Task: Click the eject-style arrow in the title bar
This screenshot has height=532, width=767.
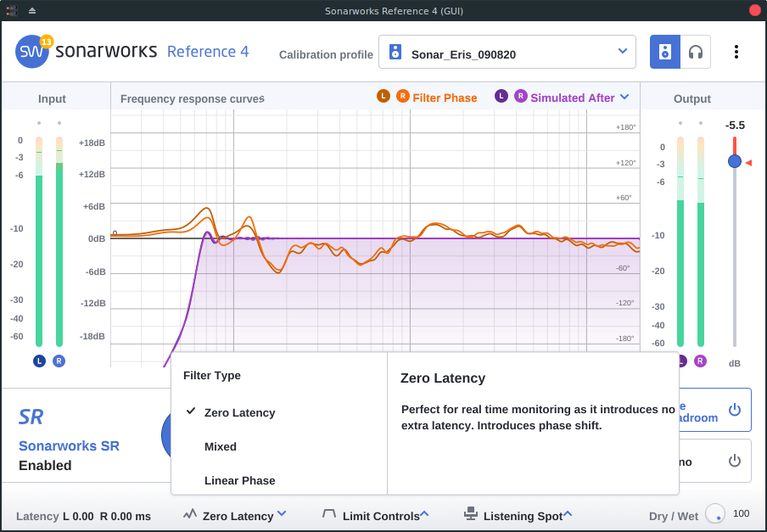Action: point(32,10)
